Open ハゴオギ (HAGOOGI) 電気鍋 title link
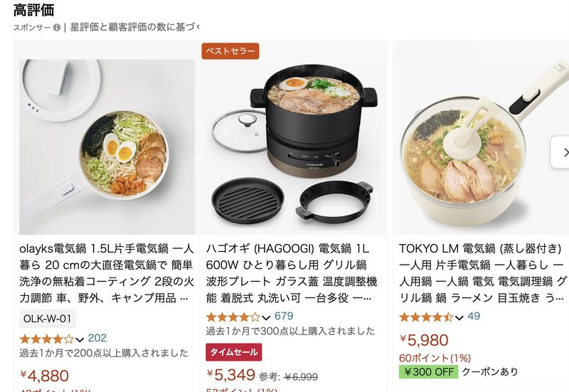 click(292, 273)
